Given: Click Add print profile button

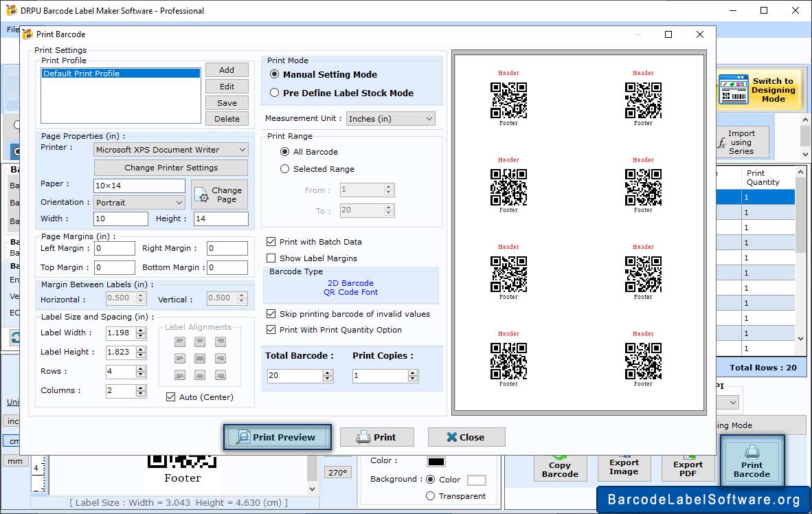Looking at the screenshot, I should (227, 70).
